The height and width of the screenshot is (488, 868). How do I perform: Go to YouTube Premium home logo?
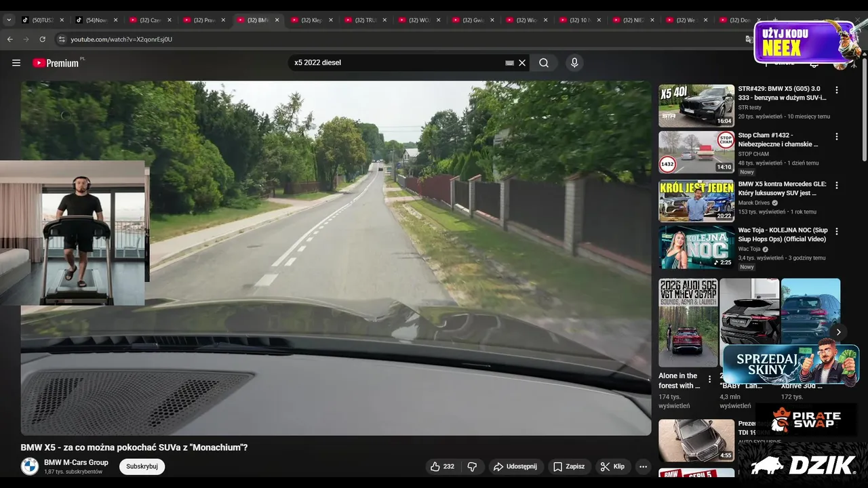click(56, 63)
